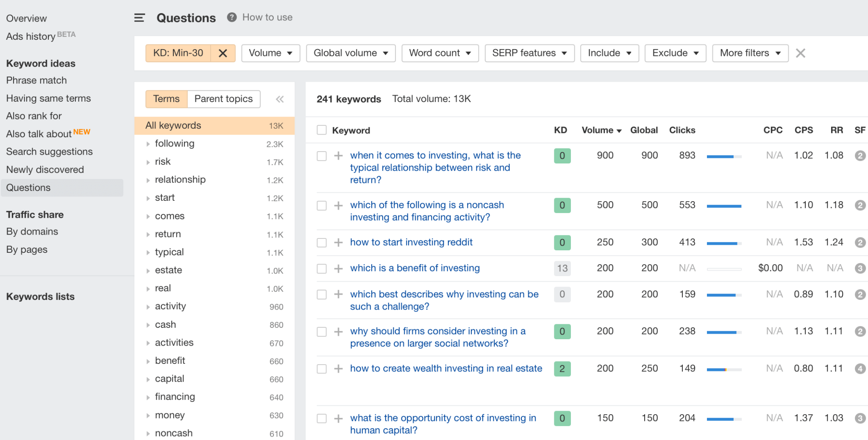Image resolution: width=868 pixels, height=440 pixels.
Task: Toggle the hamburger sidebar menu icon
Action: 139,18
